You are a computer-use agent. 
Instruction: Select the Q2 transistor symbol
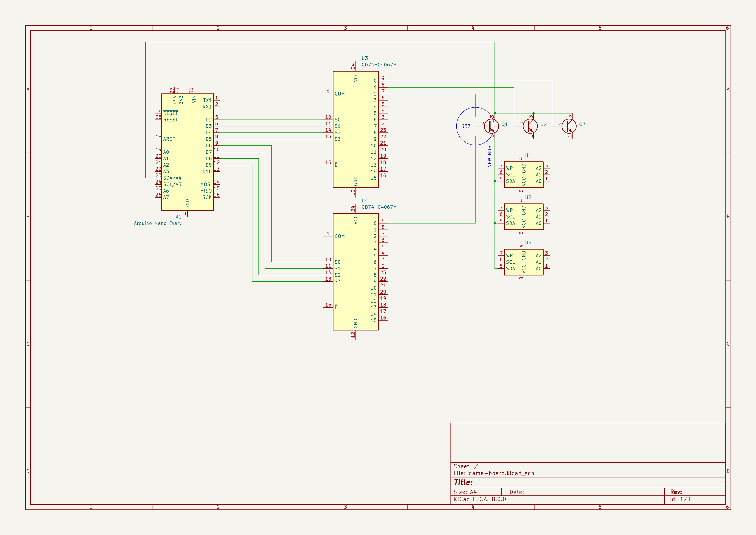pyautogui.click(x=530, y=126)
